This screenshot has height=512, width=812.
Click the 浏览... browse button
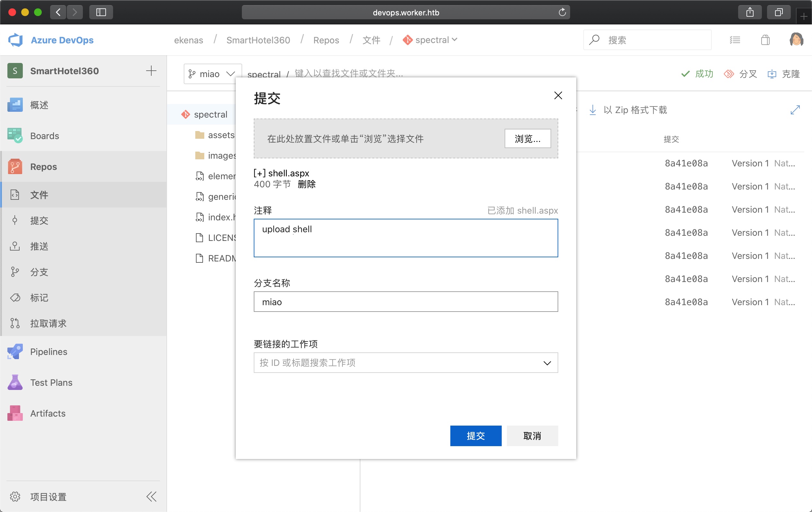[x=527, y=139]
